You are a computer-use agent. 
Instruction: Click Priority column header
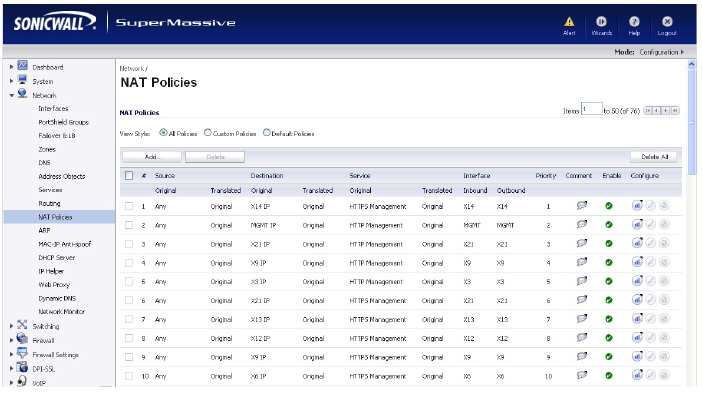click(546, 175)
